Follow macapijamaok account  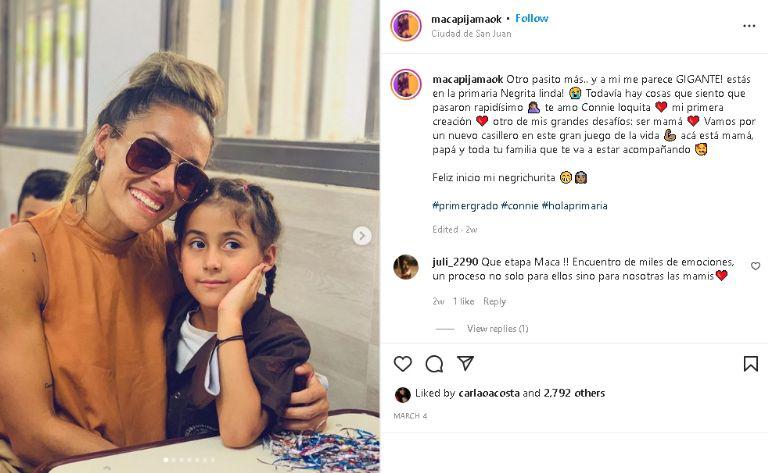pyautogui.click(x=532, y=18)
